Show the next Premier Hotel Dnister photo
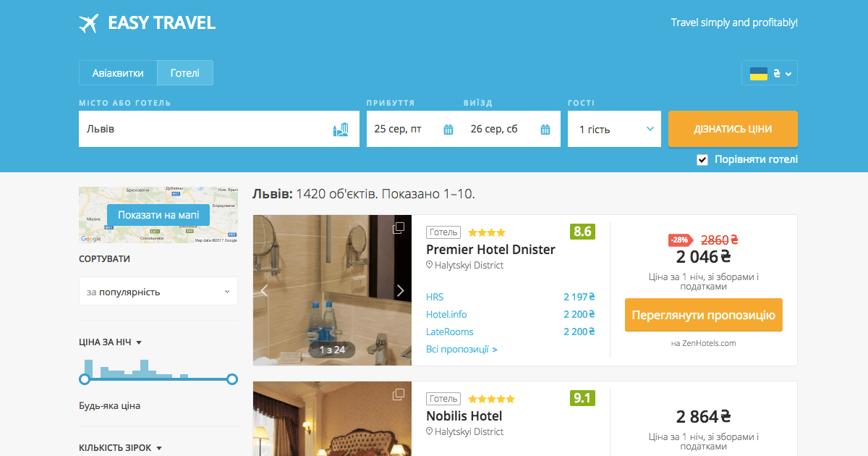868x456 pixels. pos(401,291)
